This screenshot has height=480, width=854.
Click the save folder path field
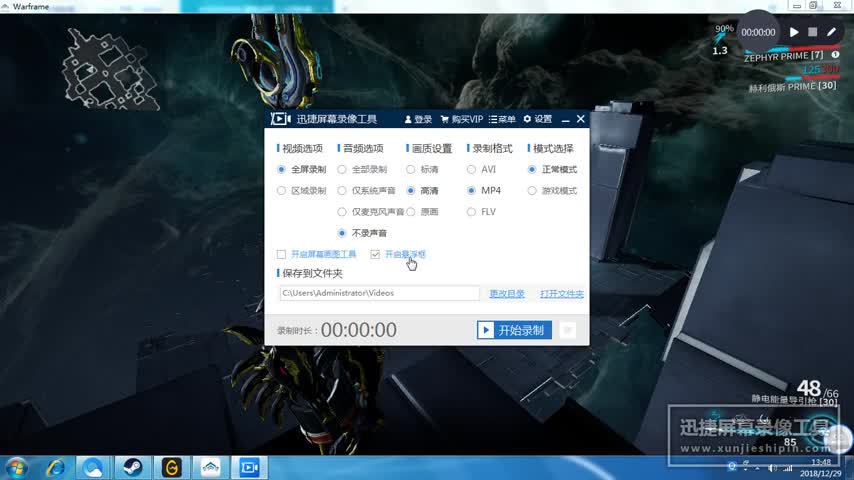click(379, 293)
